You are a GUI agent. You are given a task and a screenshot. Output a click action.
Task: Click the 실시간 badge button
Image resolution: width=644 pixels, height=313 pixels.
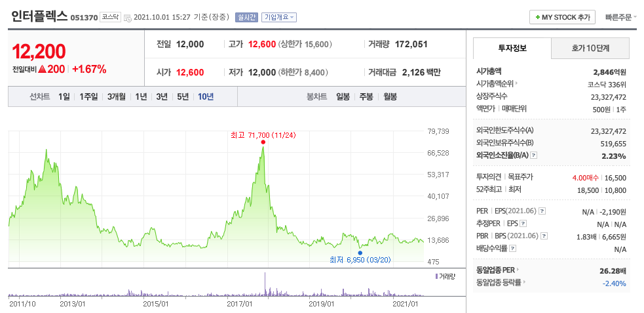[246, 17]
